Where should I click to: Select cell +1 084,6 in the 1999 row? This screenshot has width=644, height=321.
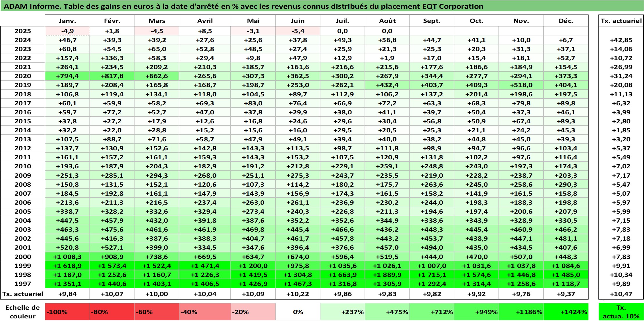[566, 266]
